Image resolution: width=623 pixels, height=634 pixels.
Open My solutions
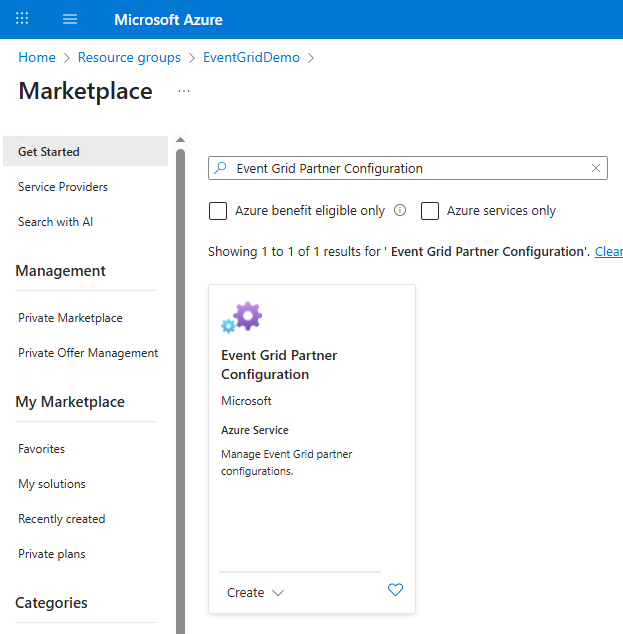point(52,484)
